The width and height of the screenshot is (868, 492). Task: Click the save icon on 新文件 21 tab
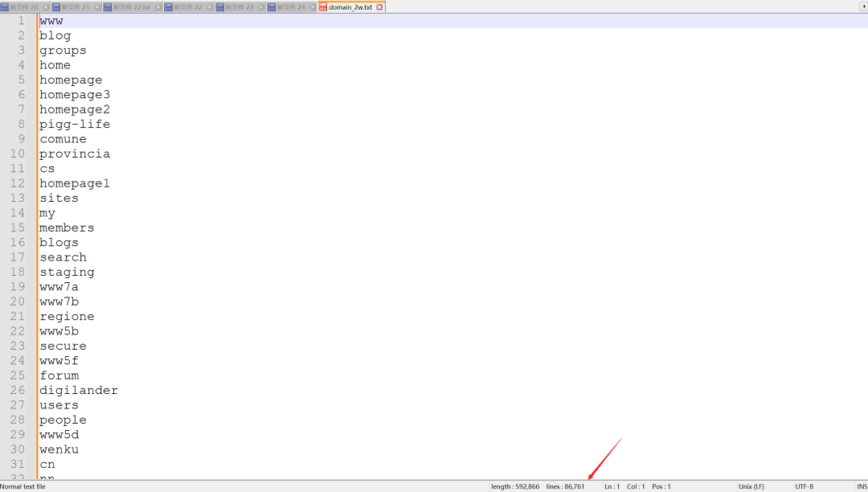(x=56, y=7)
